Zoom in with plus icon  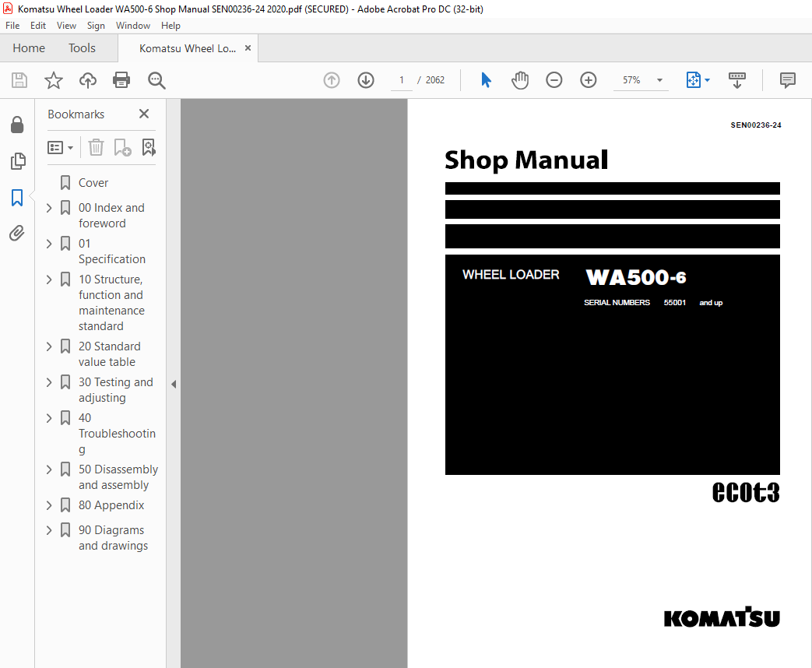point(589,80)
